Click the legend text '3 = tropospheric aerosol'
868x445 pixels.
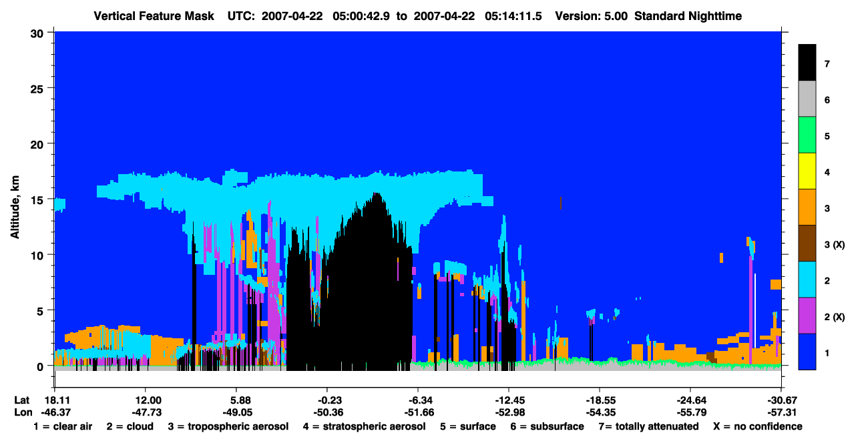228,426
